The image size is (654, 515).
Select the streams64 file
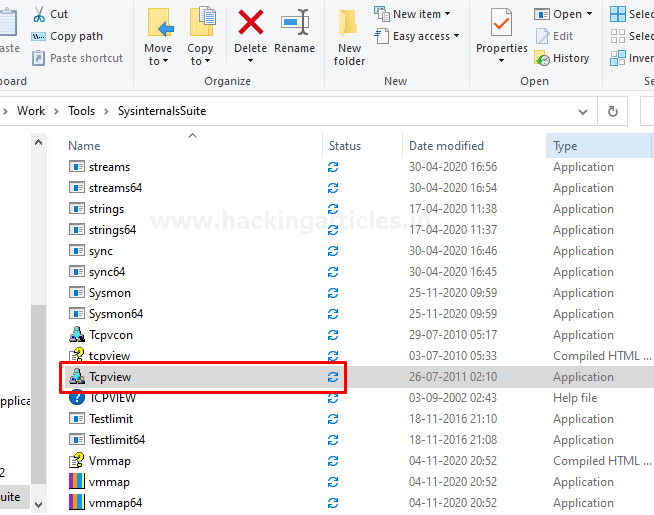(116, 188)
